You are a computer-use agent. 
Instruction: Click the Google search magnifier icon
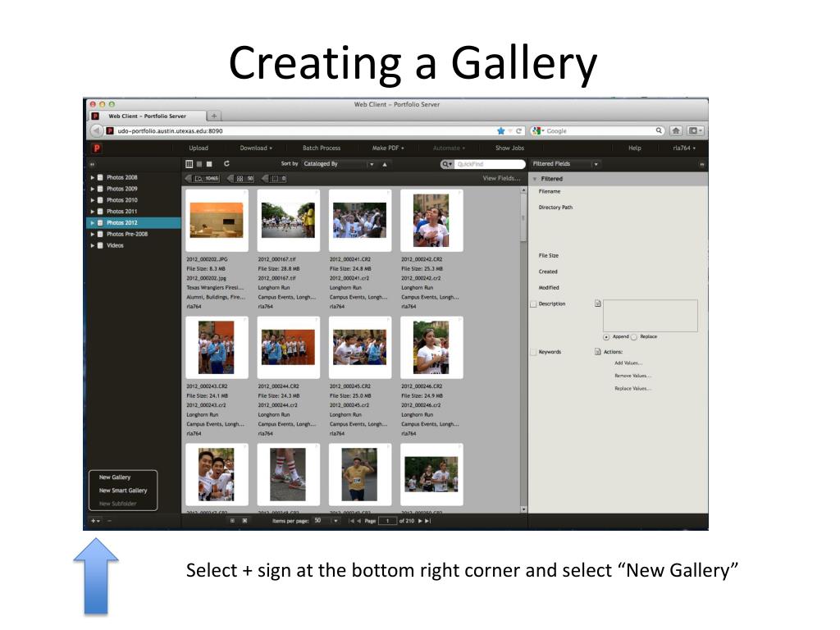click(x=659, y=130)
